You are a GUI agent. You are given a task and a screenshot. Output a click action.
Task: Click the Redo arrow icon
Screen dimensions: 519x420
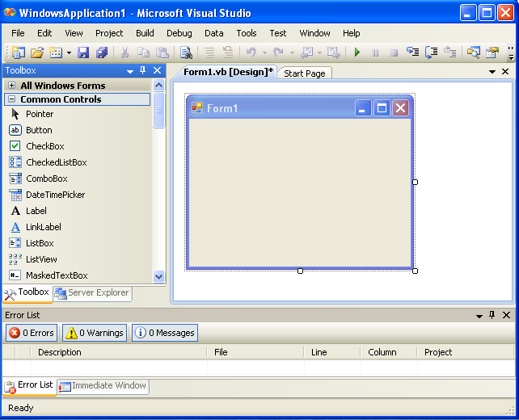279,52
